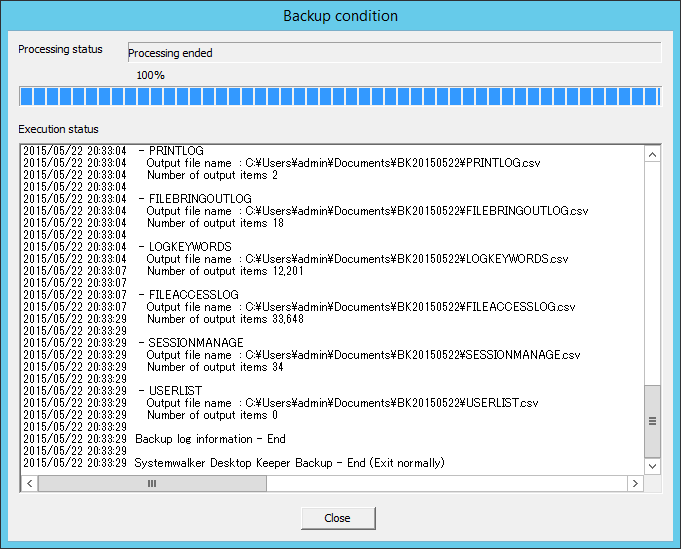Viewport: 681px width, 549px height.
Task: Select the FILEBRINGOUTLOG.csv output file line
Action: (367, 211)
